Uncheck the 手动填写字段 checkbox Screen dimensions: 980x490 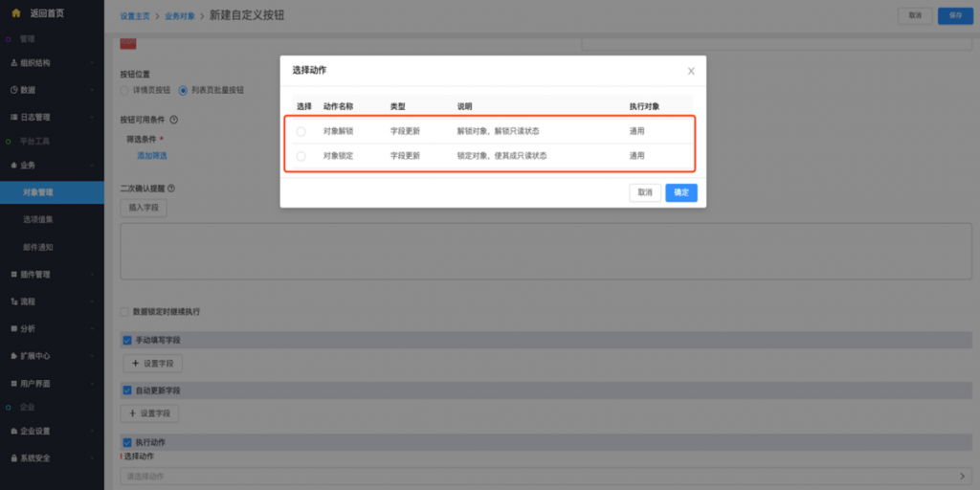[127, 340]
